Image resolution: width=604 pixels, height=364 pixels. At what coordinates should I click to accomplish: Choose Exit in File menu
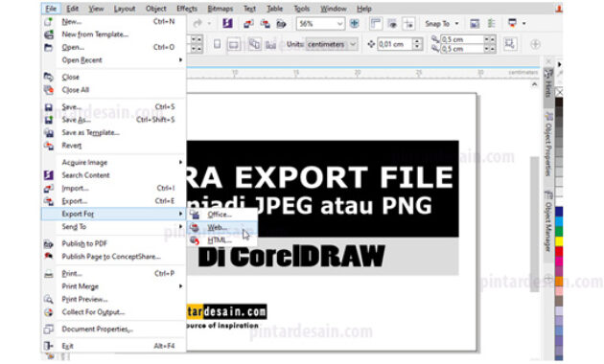(x=114, y=346)
